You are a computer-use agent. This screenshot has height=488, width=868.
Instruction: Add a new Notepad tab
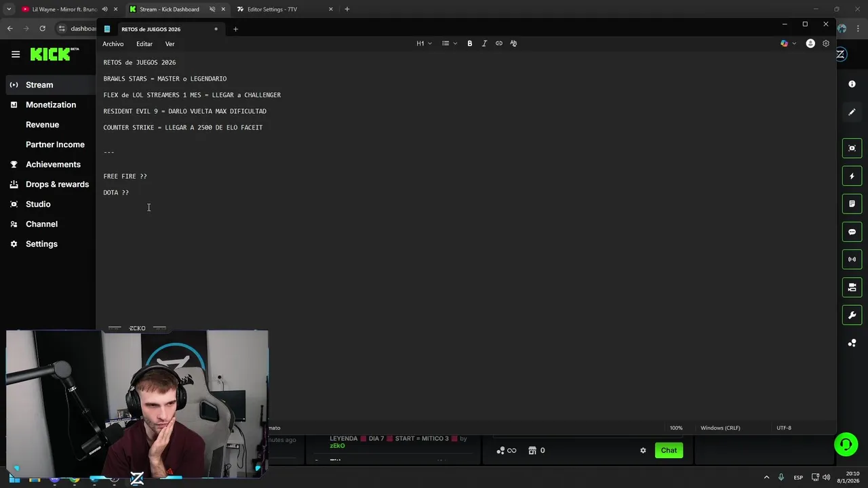point(235,29)
